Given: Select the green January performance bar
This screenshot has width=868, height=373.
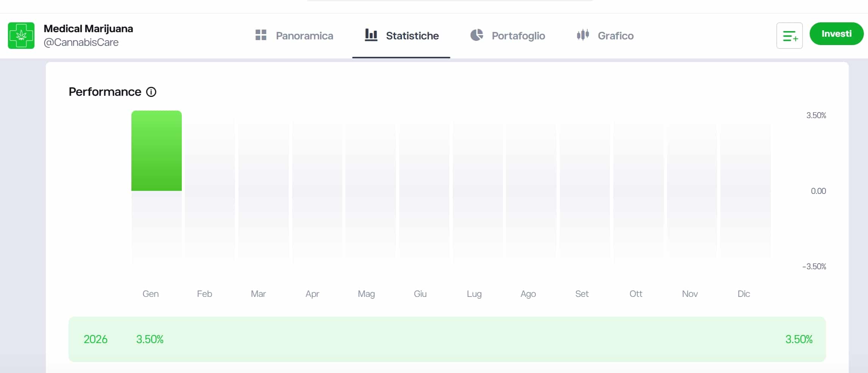Looking at the screenshot, I should [x=156, y=151].
